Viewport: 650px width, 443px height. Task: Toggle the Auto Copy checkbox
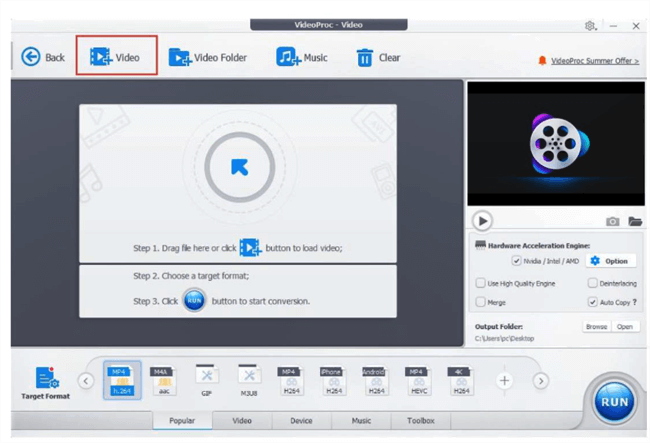(x=592, y=302)
